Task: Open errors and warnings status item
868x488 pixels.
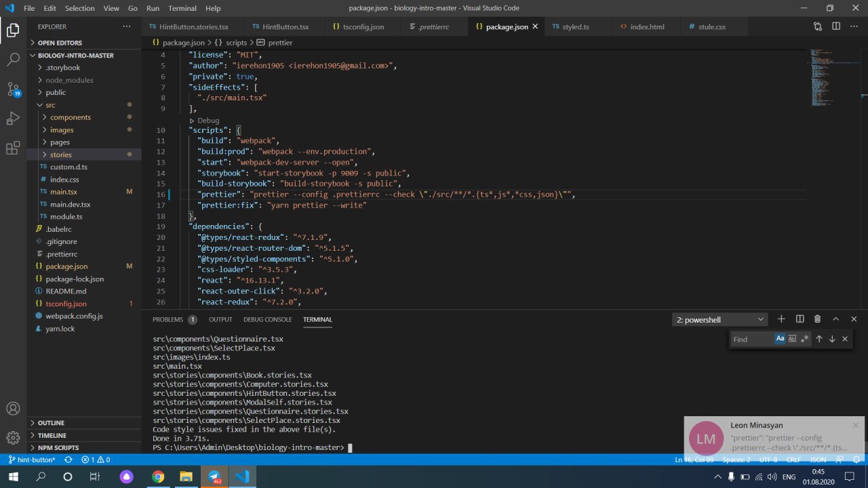Action: coord(96,460)
